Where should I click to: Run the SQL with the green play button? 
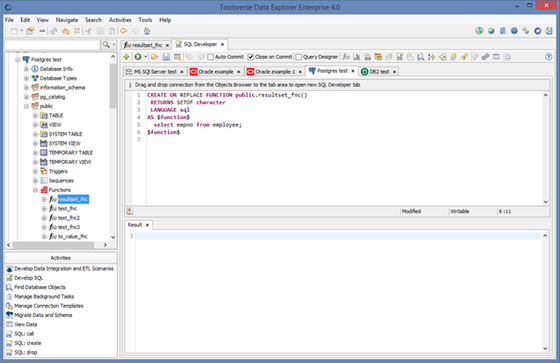pyautogui.click(x=138, y=57)
